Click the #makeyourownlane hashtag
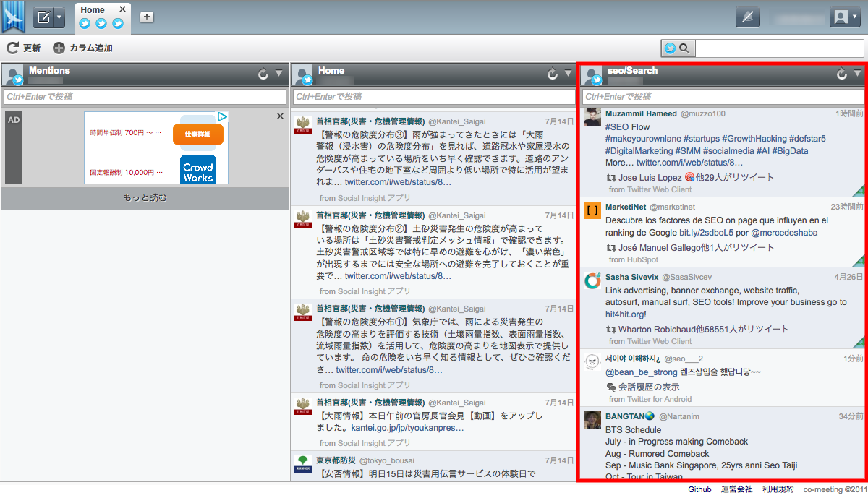 pyautogui.click(x=642, y=139)
